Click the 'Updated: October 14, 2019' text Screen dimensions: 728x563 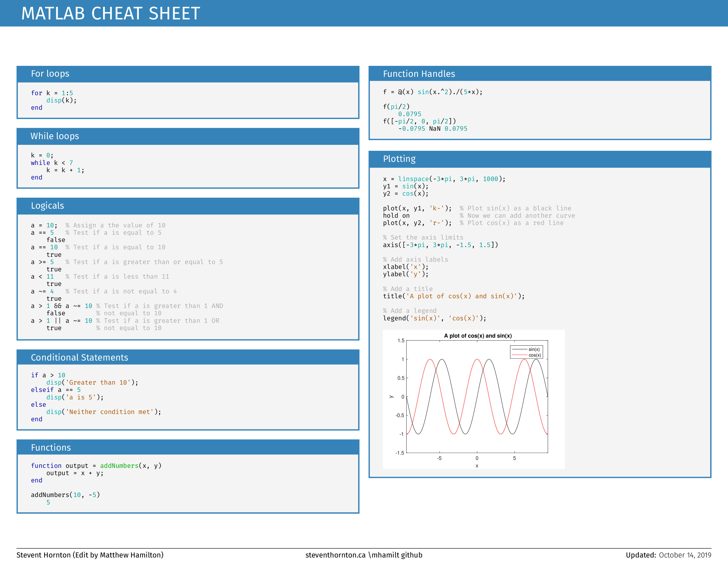(x=669, y=555)
